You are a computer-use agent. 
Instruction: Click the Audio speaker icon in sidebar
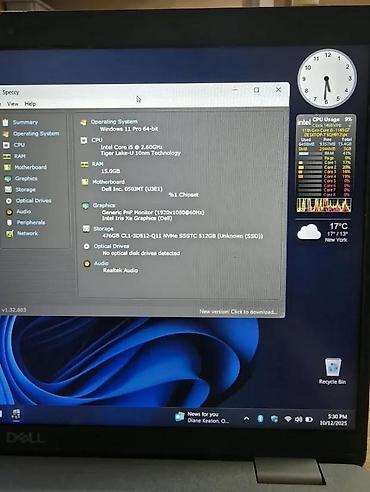coord(9,212)
